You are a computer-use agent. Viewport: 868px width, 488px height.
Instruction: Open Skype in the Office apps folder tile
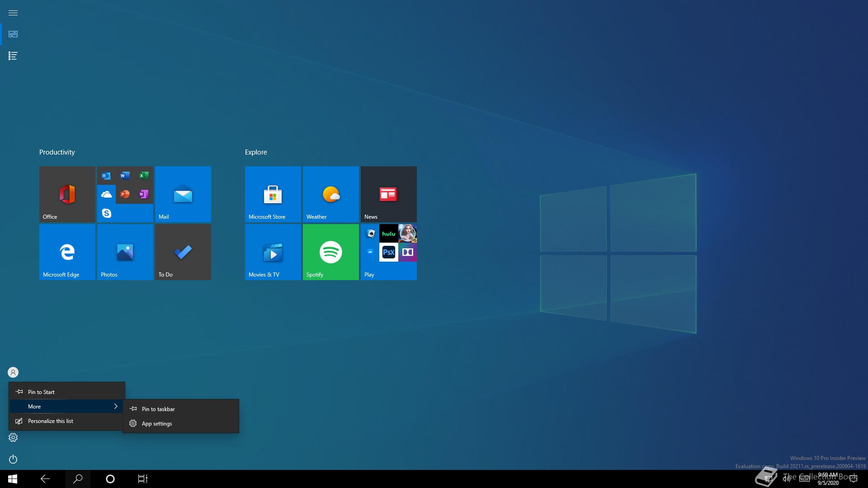click(106, 213)
